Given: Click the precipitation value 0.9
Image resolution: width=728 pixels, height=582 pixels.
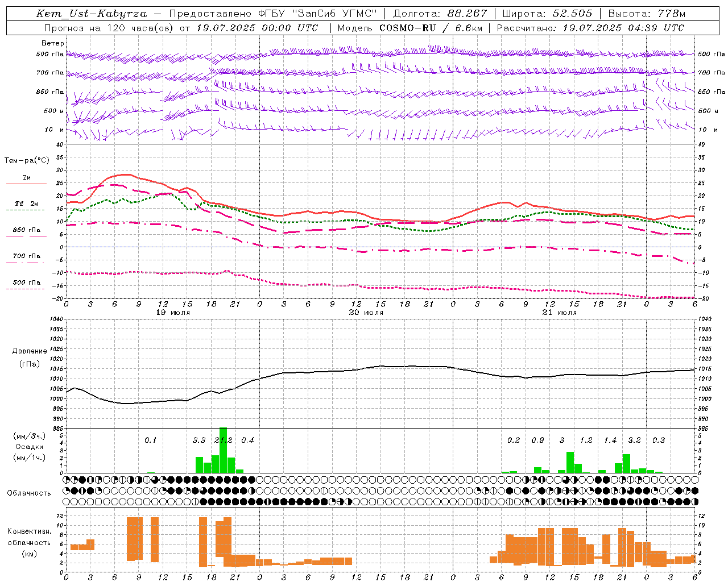Looking at the screenshot, I should pyautogui.click(x=537, y=440).
